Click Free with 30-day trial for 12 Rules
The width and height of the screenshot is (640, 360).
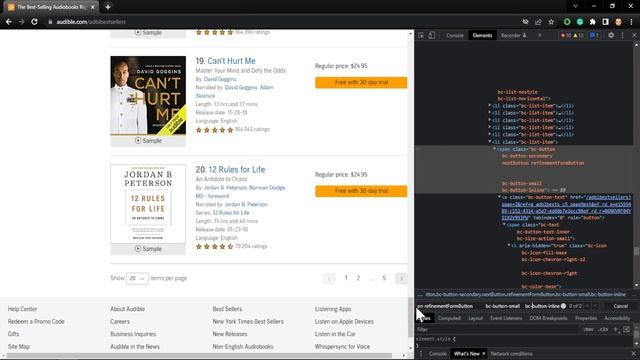(361, 191)
